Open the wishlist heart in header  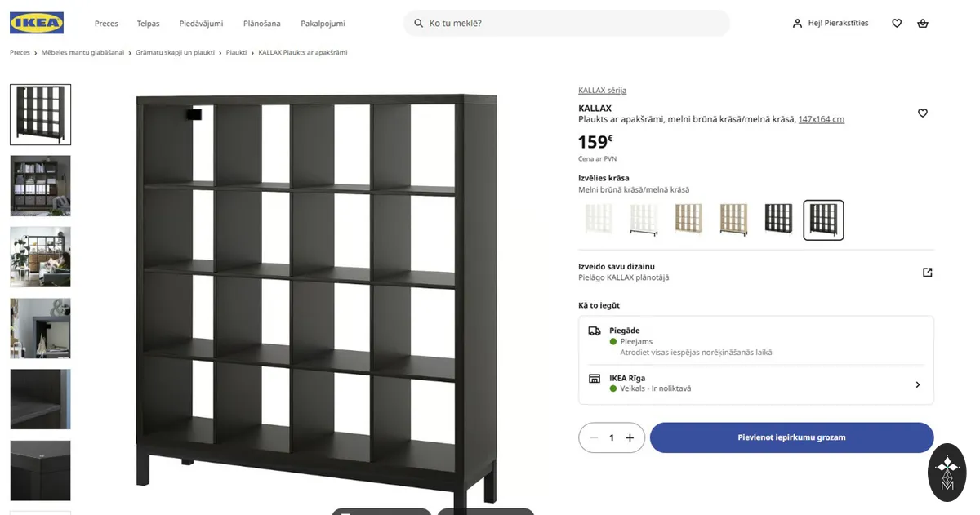(x=897, y=24)
